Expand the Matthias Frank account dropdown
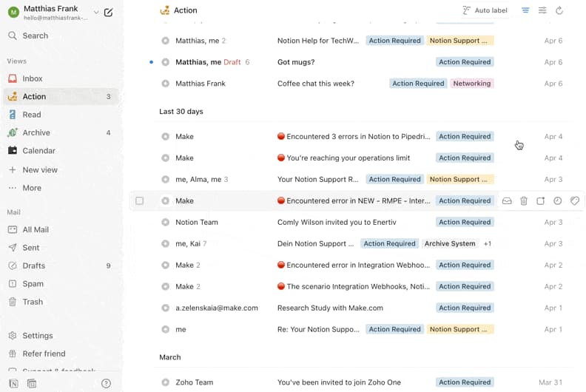 pos(96,13)
